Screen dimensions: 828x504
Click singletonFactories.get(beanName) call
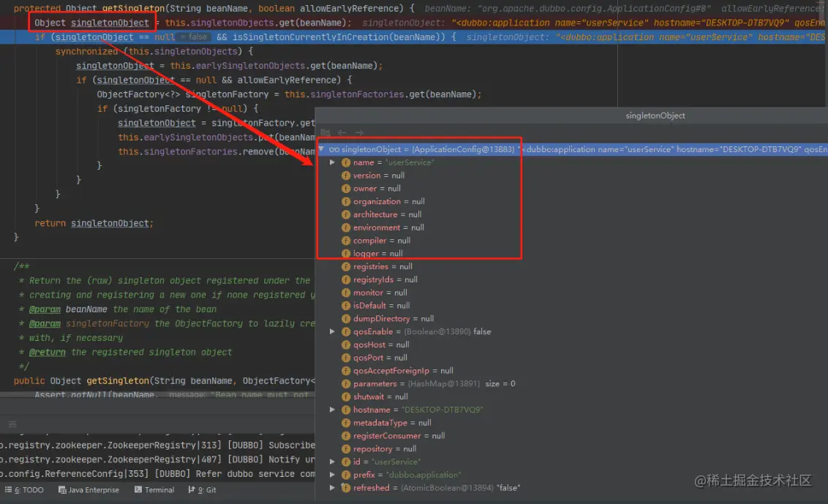(394, 94)
